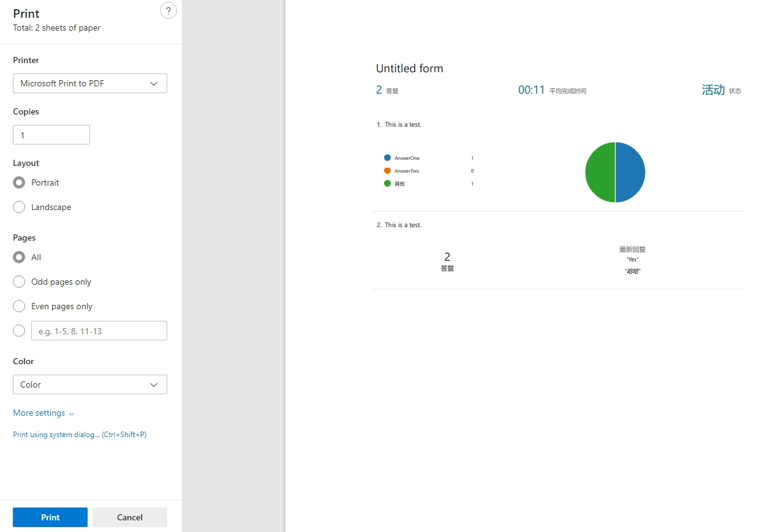Click the Untitled form title in preview
781x532 pixels.
410,69
